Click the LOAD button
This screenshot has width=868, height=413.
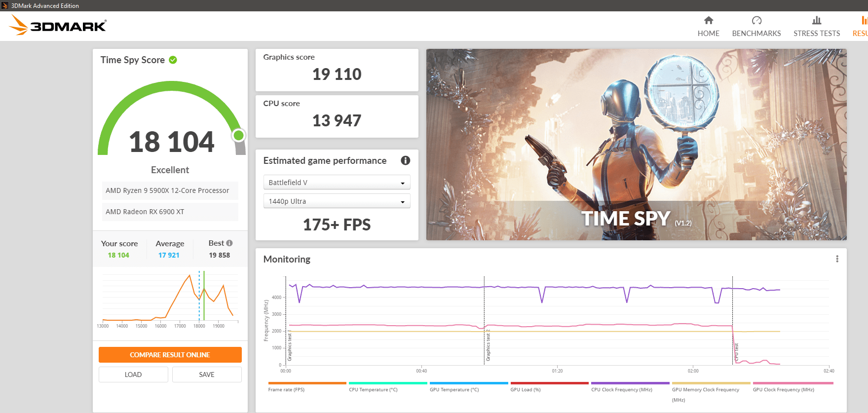133,375
